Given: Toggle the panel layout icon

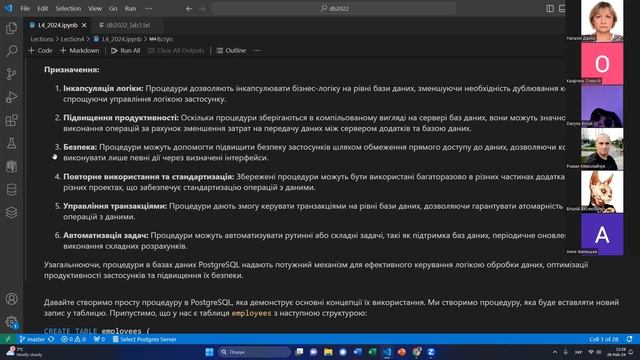Looking at the screenshot, I should [562, 9].
